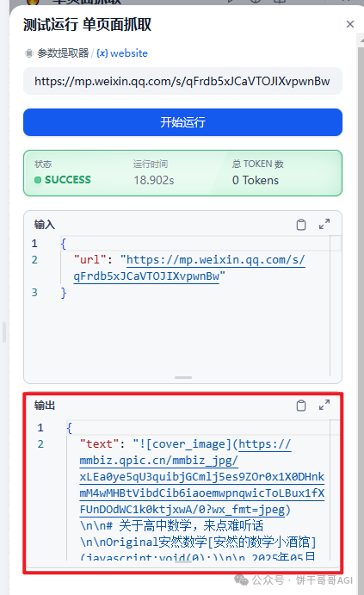Focus the website URL input field

(x=182, y=81)
